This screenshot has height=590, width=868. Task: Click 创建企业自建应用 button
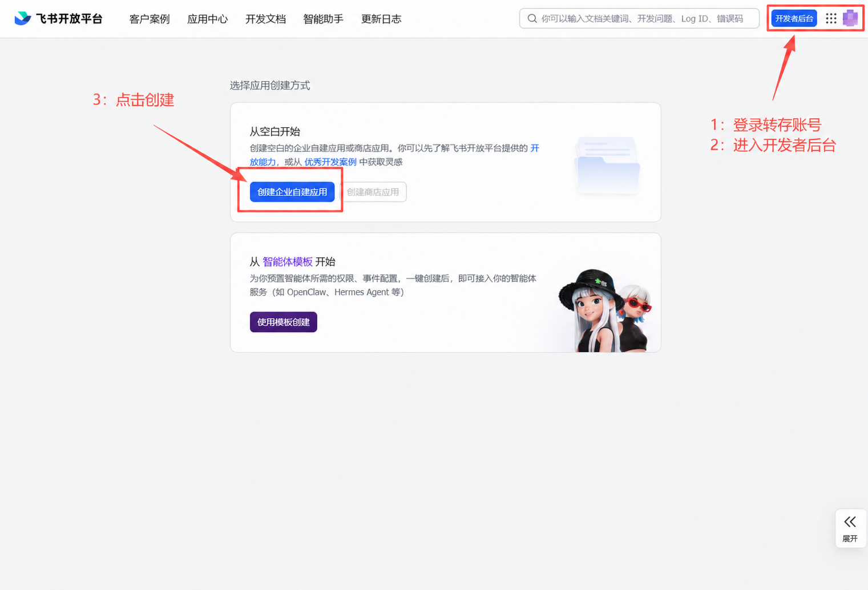[x=292, y=192]
